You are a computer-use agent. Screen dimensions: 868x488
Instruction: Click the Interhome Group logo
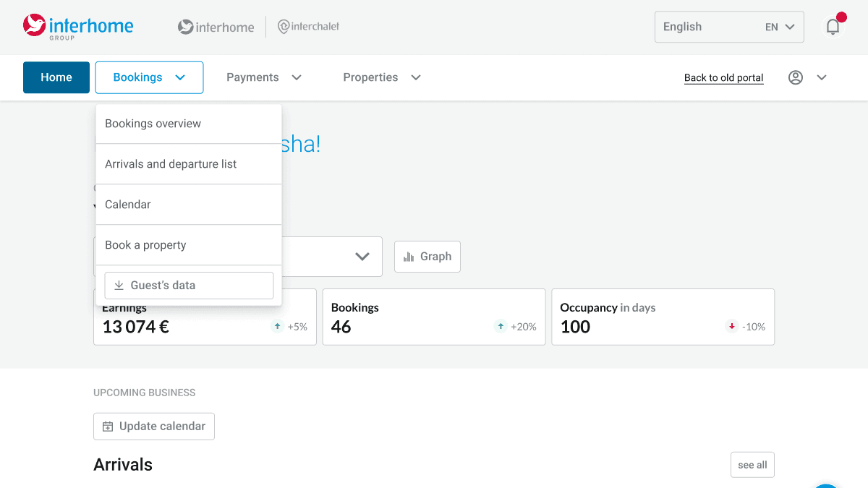78,27
